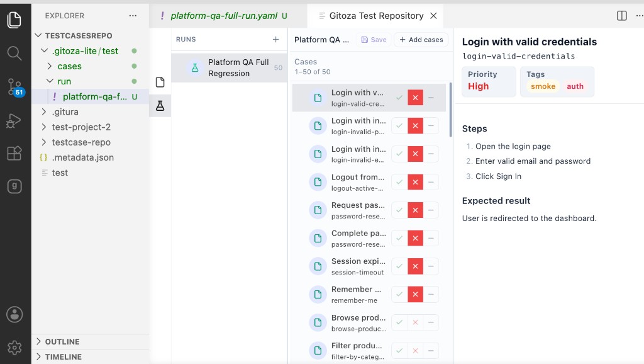The height and width of the screenshot is (364, 644).
Task: Open the Search view in activity bar
Action: (x=14, y=53)
